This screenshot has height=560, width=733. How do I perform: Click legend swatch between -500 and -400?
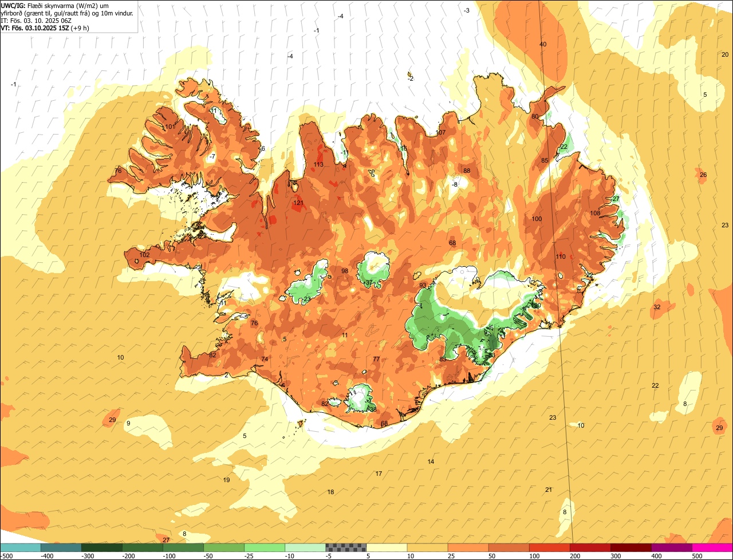21,547
